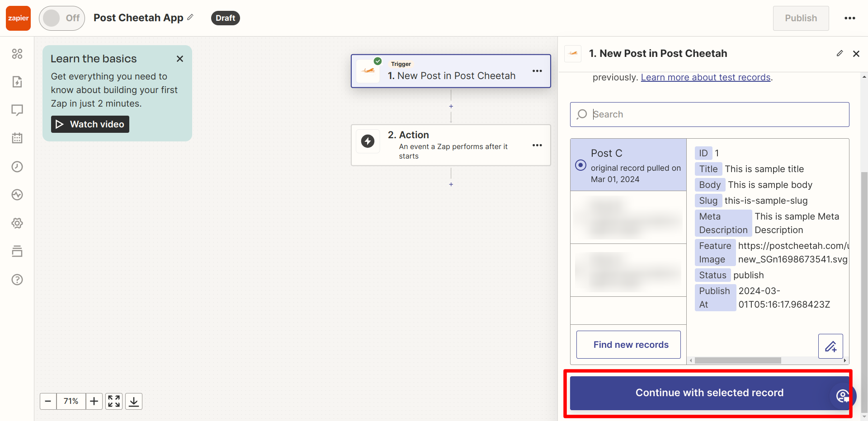Open the apps grid sidebar icon

click(17, 54)
